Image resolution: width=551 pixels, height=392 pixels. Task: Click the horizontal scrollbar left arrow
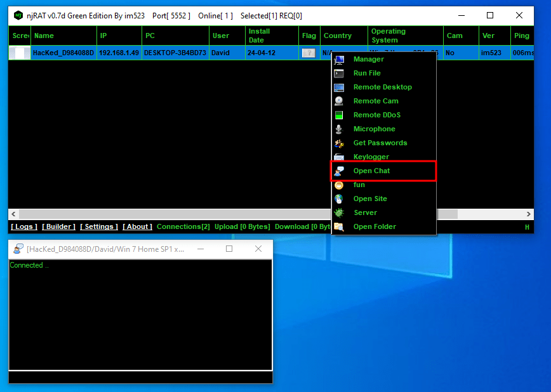(x=13, y=214)
